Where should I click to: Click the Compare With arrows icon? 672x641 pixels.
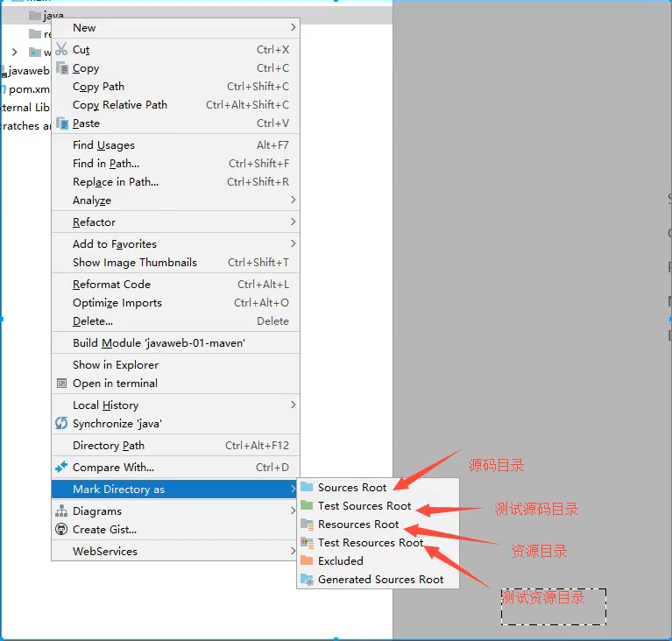61,467
